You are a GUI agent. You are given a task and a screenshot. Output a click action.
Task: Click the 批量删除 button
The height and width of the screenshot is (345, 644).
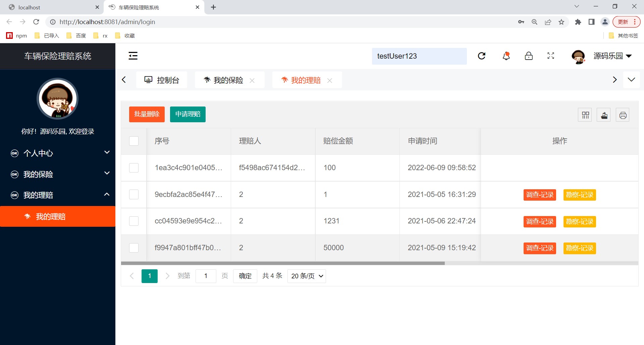(x=147, y=114)
